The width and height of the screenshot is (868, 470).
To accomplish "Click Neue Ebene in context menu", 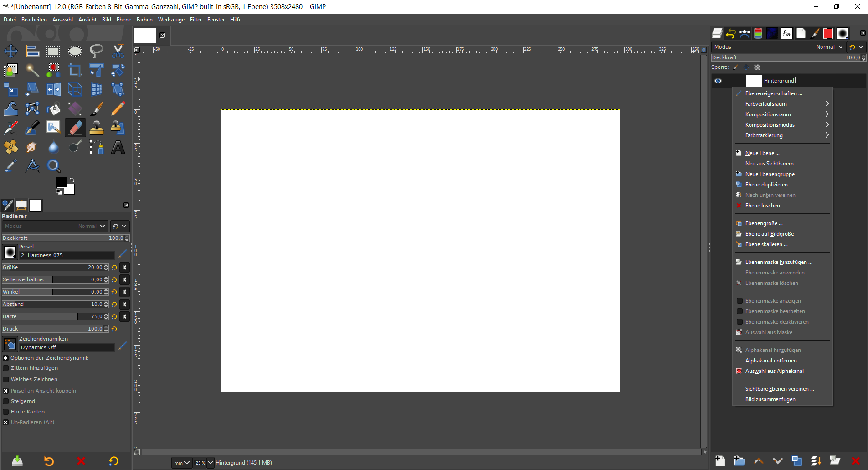I will (x=762, y=153).
